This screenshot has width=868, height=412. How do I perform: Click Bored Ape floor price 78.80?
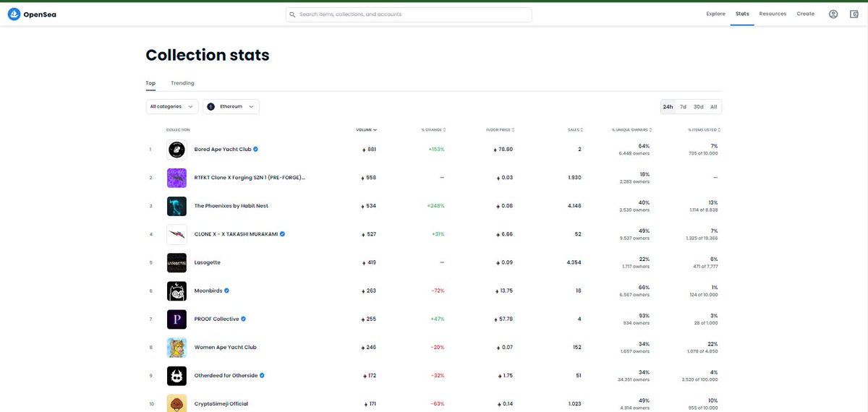pos(505,150)
